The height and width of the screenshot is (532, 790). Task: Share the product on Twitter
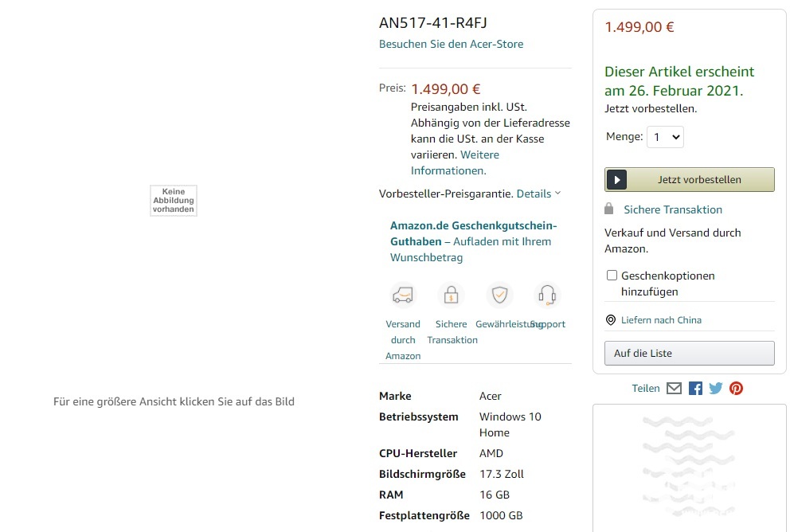(x=716, y=389)
